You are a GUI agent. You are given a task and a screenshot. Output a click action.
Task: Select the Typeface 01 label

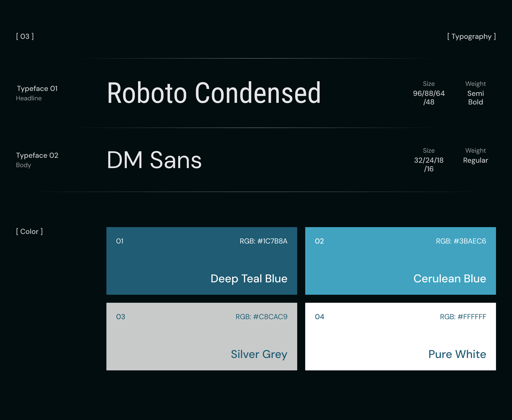(x=37, y=89)
